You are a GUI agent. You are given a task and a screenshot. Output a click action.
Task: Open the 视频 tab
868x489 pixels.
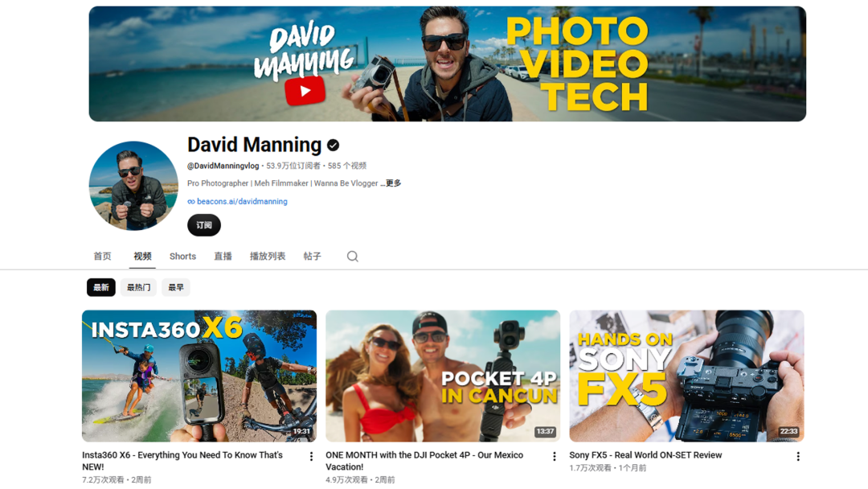tap(142, 257)
